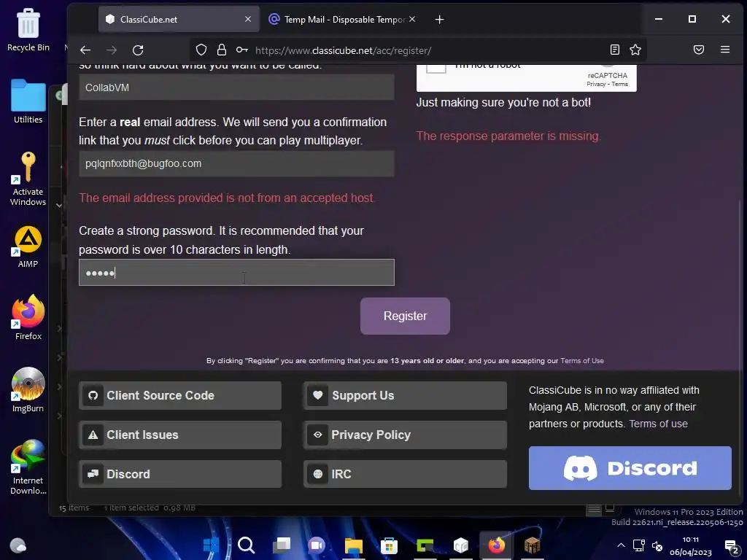The width and height of the screenshot is (747, 560).
Task: Launch ImgBurn desktop shortcut
Action: point(28,389)
